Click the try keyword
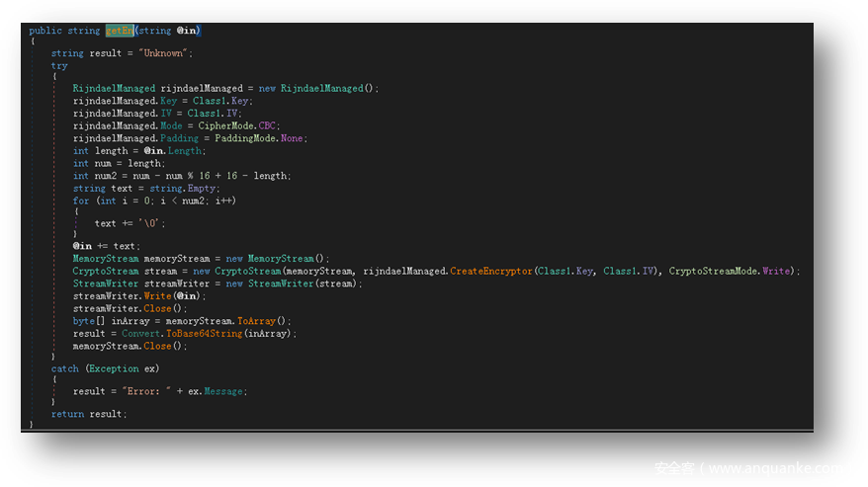Viewport: 868px width, 487px height. tap(59, 65)
